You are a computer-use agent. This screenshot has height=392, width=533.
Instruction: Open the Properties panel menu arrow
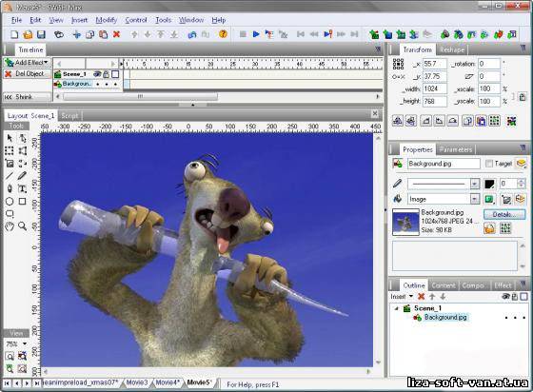point(523,148)
